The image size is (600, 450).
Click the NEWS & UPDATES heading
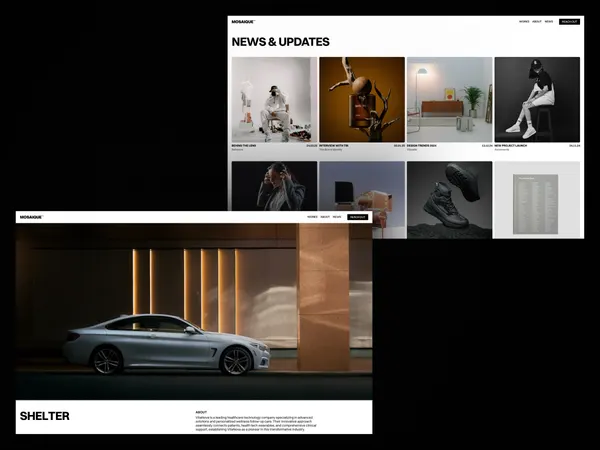coord(280,42)
